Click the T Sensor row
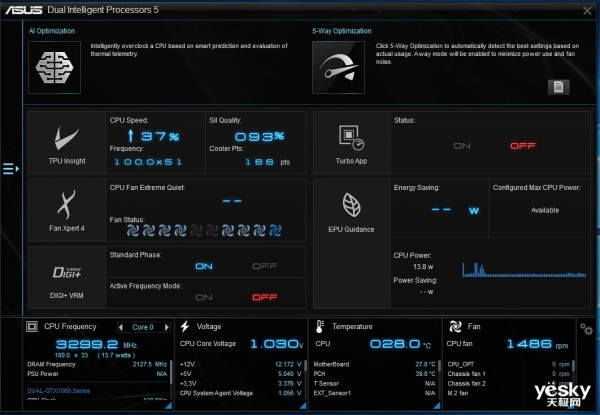This screenshot has width=600, height=415. click(375, 383)
